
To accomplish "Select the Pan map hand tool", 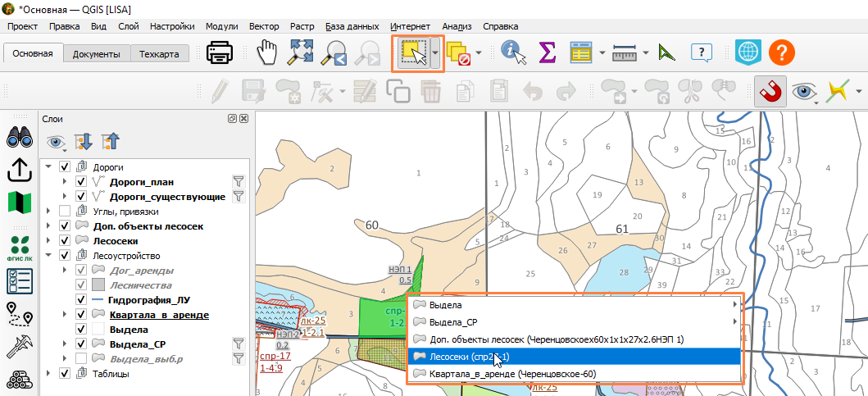I will point(267,53).
